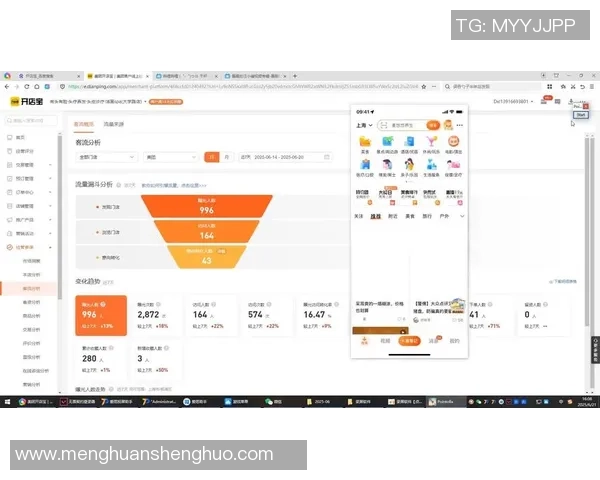Click the 点击设置>>> link

point(194,186)
